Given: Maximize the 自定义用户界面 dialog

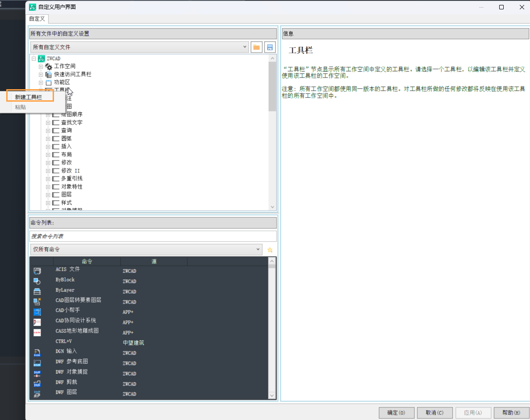Looking at the screenshot, I should tap(501, 7).
